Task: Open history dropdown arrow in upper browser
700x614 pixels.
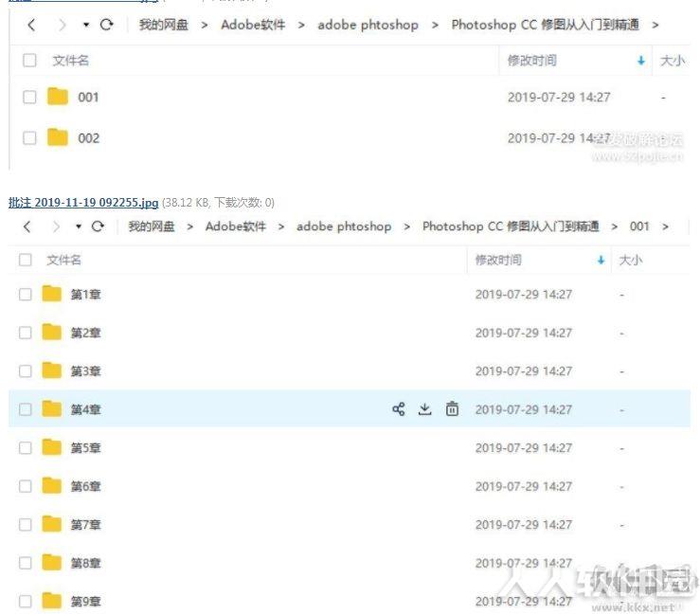Action: (85, 25)
